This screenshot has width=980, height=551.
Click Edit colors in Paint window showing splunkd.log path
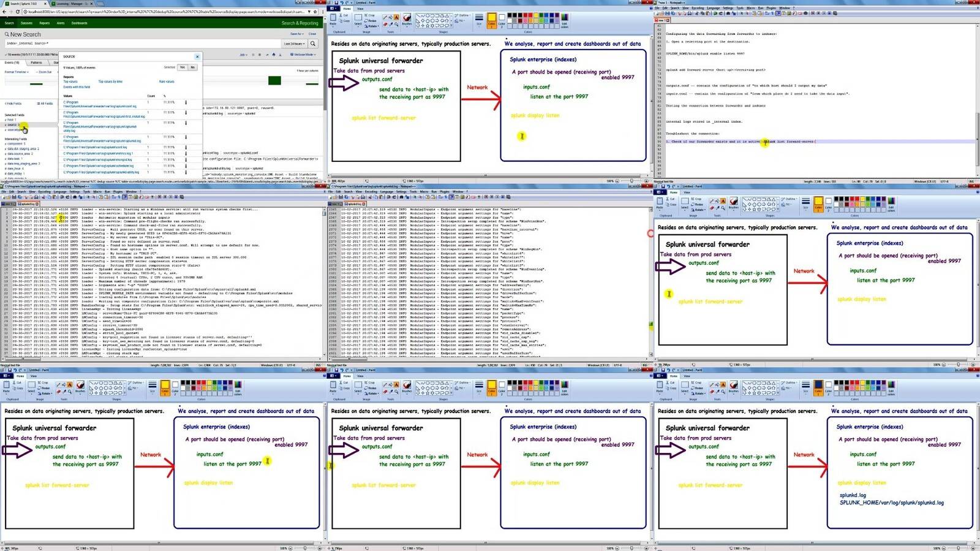(891, 387)
